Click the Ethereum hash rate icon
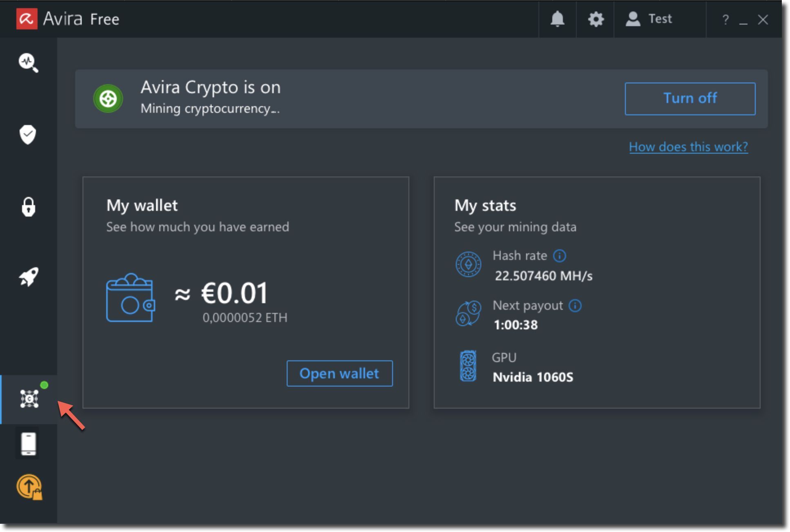The height and width of the screenshot is (532, 790). point(468,264)
